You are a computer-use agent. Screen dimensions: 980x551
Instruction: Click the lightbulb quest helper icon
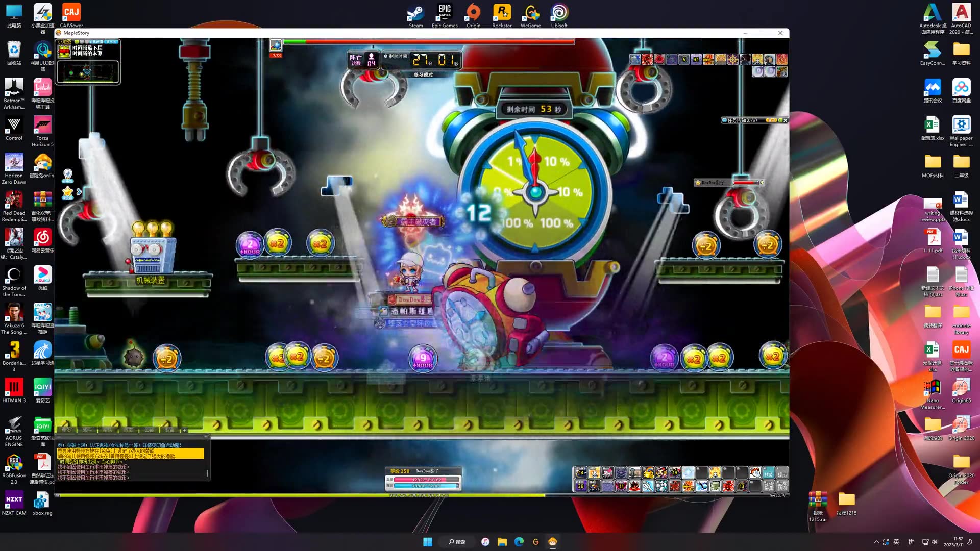tap(67, 176)
